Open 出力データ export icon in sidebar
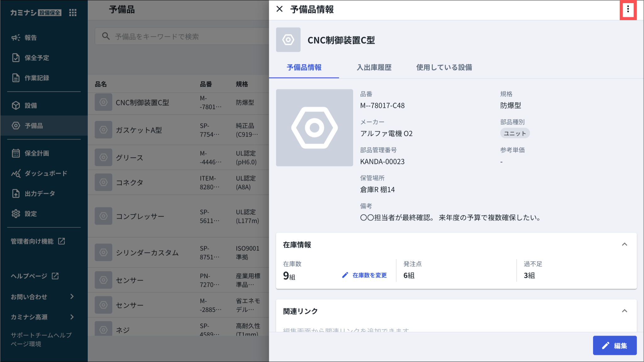This screenshot has width=644, height=362. [x=16, y=194]
